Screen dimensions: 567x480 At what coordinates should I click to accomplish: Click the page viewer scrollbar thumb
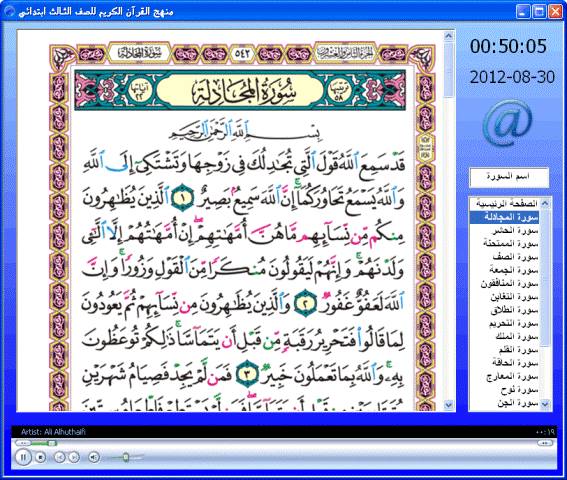coord(449,69)
